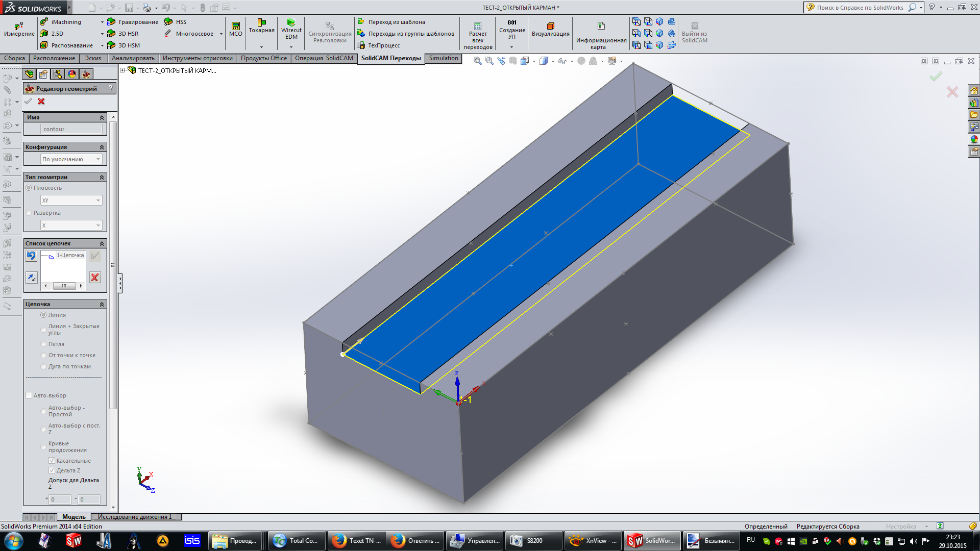Image resolution: width=980 pixels, height=551 pixels.
Task: Open the Эскиз tab
Action: pos(93,58)
